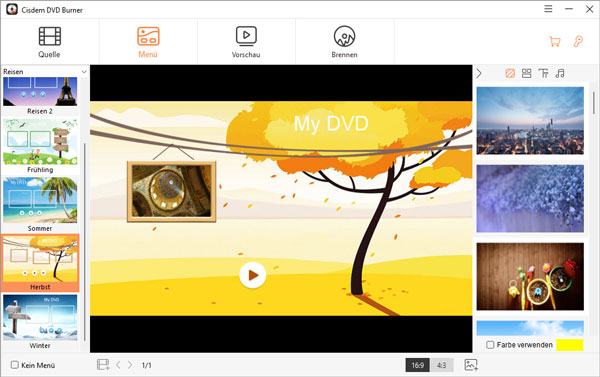Go to previous menu page arrow
Image resolution: width=600 pixels, height=377 pixels.
tap(118, 365)
